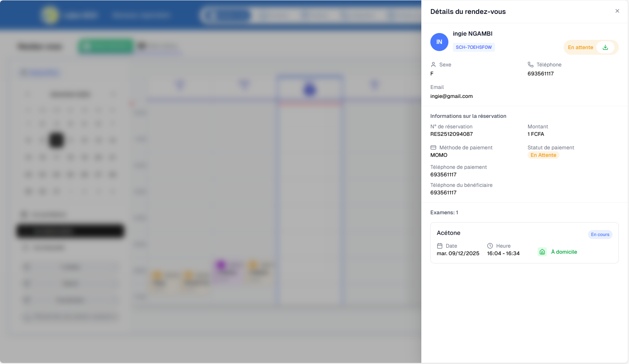This screenshot has width=629, height=364.
Task: Click the credit card icon for Méthode de paiement
Action: (x=433, y=147)
